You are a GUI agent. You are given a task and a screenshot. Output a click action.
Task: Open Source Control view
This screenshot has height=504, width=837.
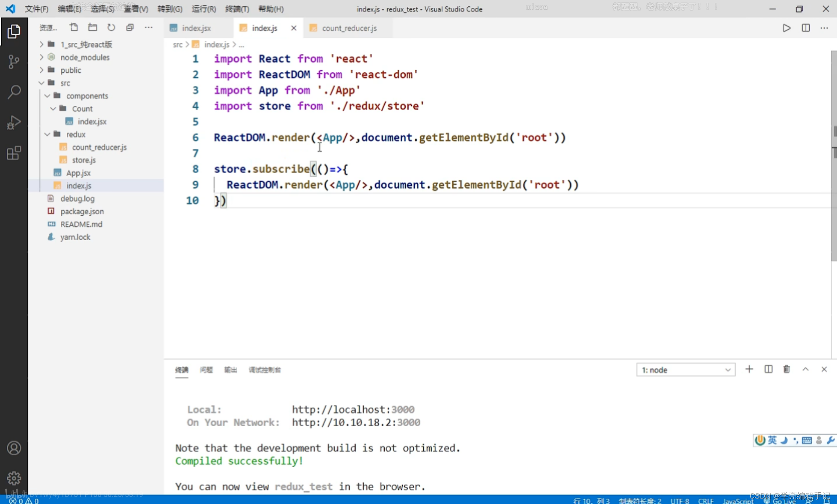click(x=14, y=62)
